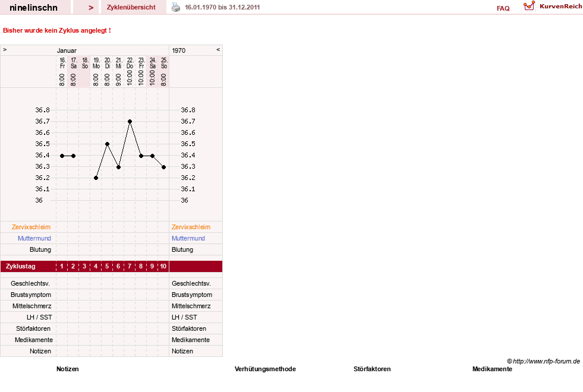Click the right Muttermund label
Screen dimensions: 583x392
(188, 238)
